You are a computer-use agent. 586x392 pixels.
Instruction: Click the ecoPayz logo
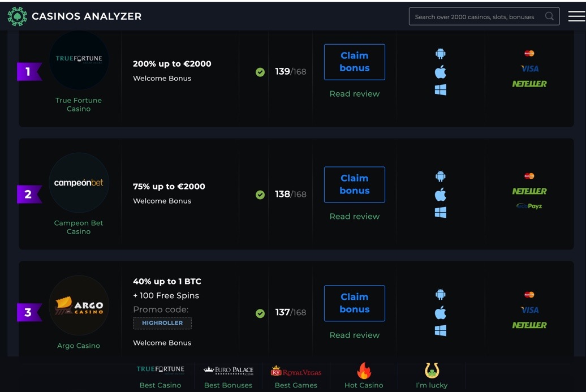point(529,206)
